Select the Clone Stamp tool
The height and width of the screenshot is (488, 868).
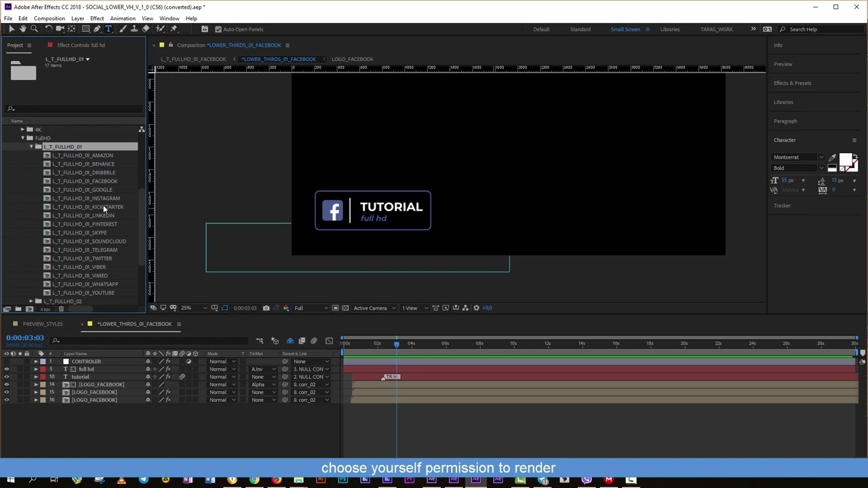tap(134, 29)
